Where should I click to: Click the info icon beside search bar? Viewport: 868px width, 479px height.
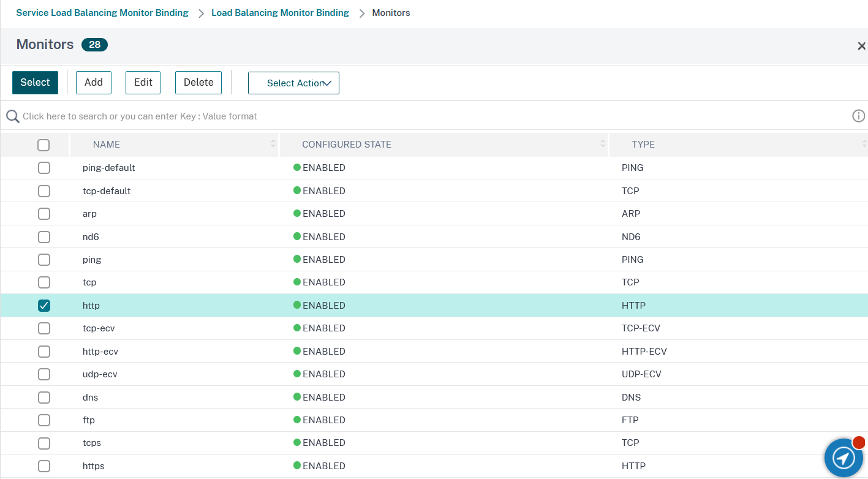[x=858, y=116]
